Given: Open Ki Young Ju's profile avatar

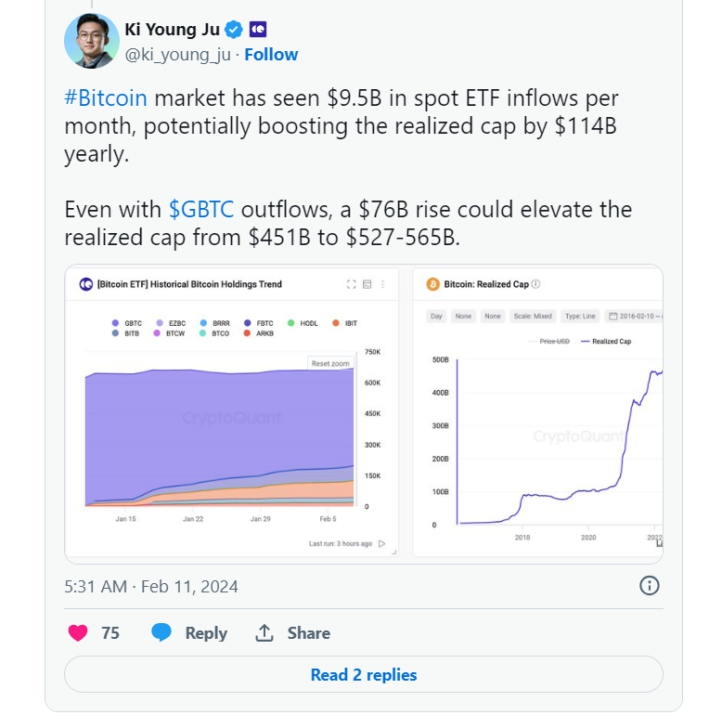Looking at the screenshot, I should pos(91,42).
